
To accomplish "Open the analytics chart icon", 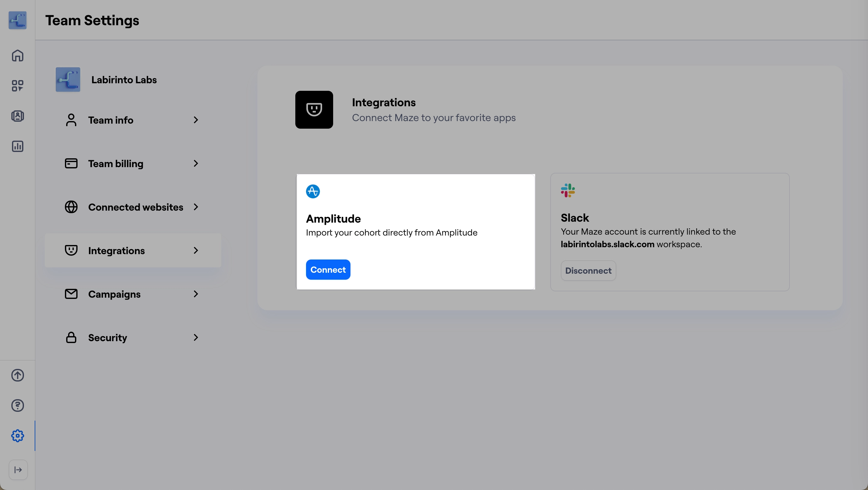I will point(17,146).
